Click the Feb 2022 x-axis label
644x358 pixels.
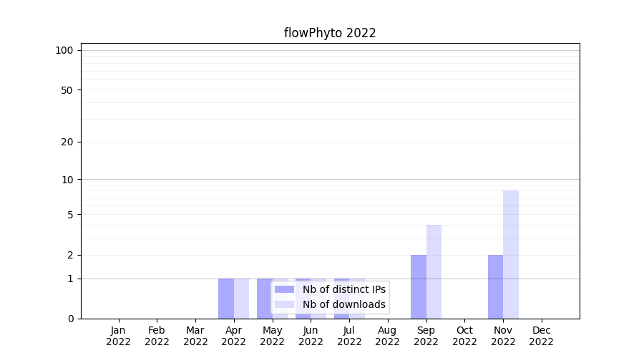coord(157,336)
